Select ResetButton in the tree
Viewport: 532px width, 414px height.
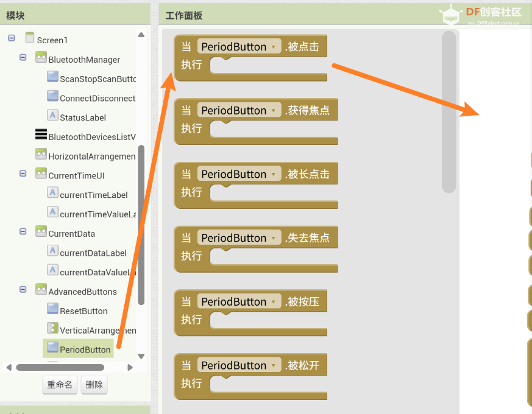click(84, 311)
